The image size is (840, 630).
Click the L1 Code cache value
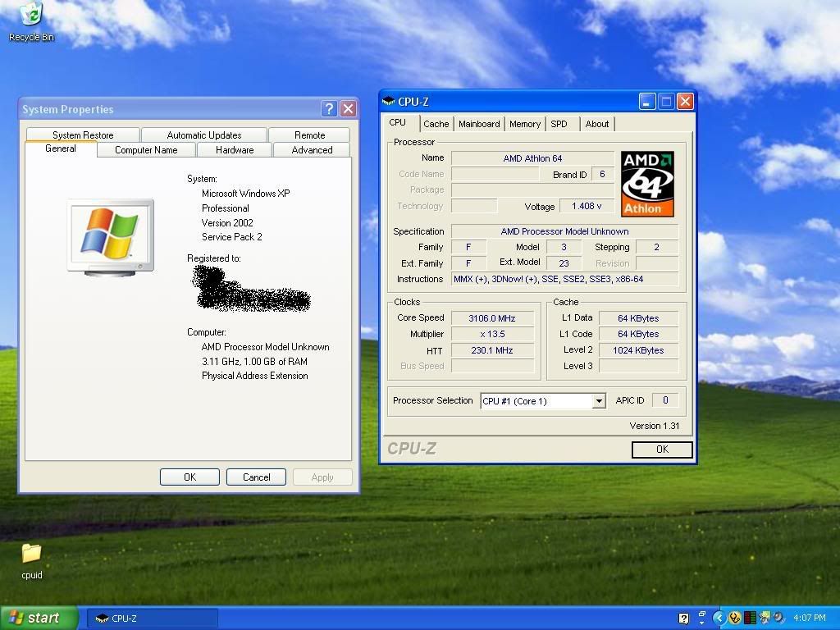[638, 334]
